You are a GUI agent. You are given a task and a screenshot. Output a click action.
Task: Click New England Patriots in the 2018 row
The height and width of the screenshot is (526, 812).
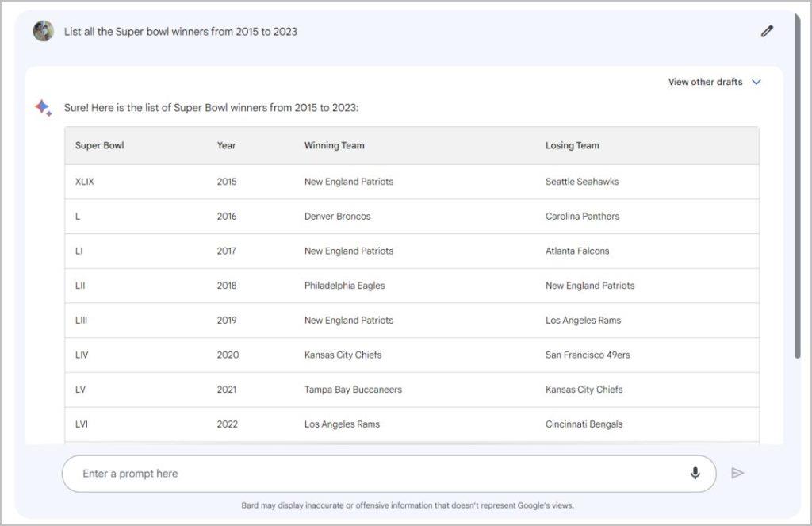590,286
